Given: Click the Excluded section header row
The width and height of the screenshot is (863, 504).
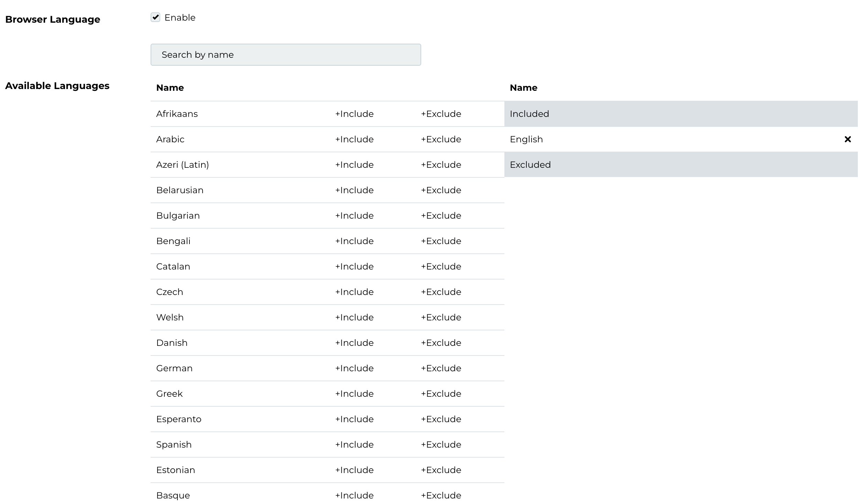Looking at the screenshot, I should (x=680, y=165).
